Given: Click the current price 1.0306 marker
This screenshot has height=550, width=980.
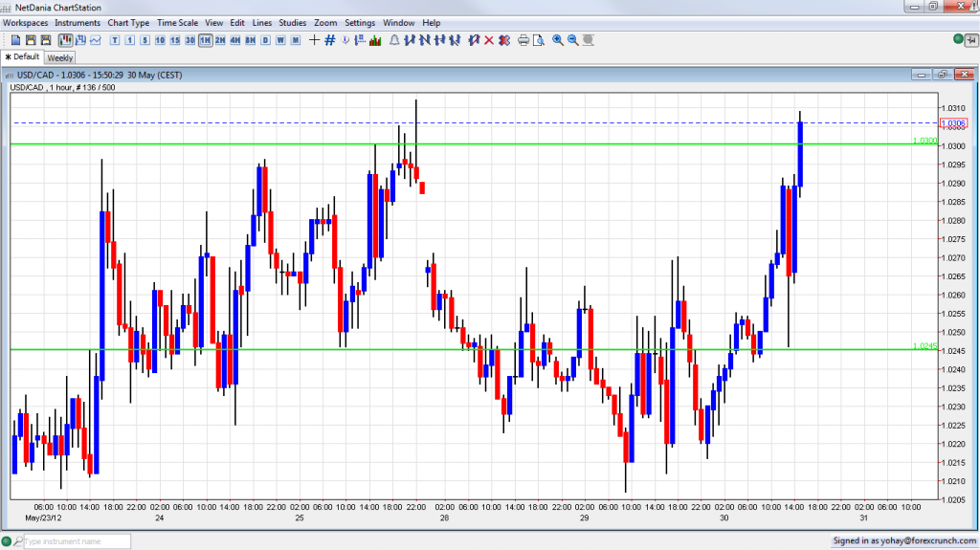Looking at the screenshot, I should (954, 123).
